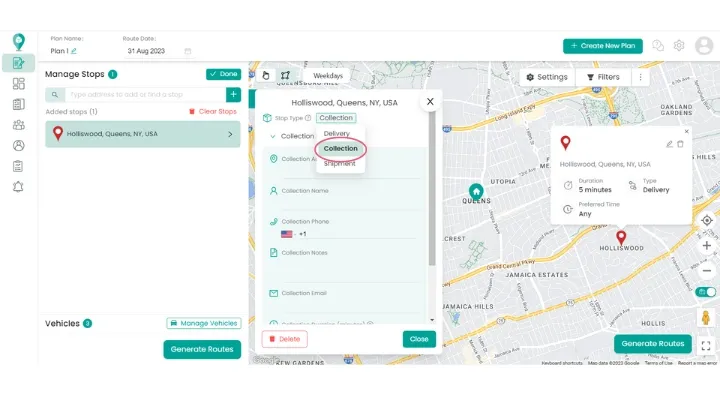Viewport: 720px width, 405px height.
Task: Click the Create New Plan button
Action: point(603,46)
